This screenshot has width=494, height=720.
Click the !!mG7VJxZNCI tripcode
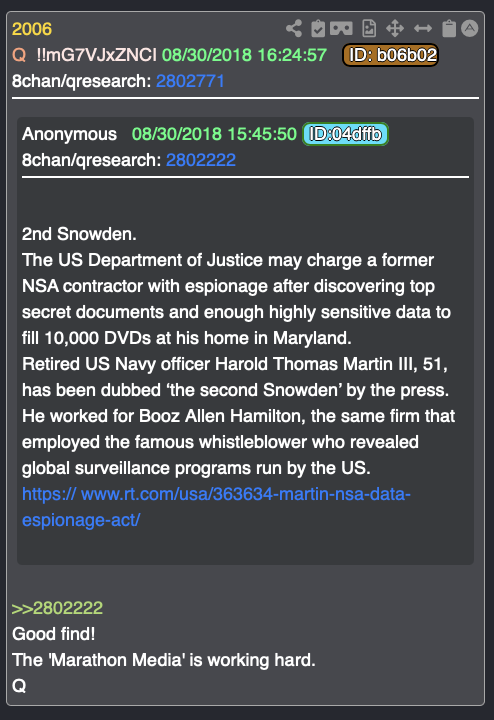tap(96, 55)
